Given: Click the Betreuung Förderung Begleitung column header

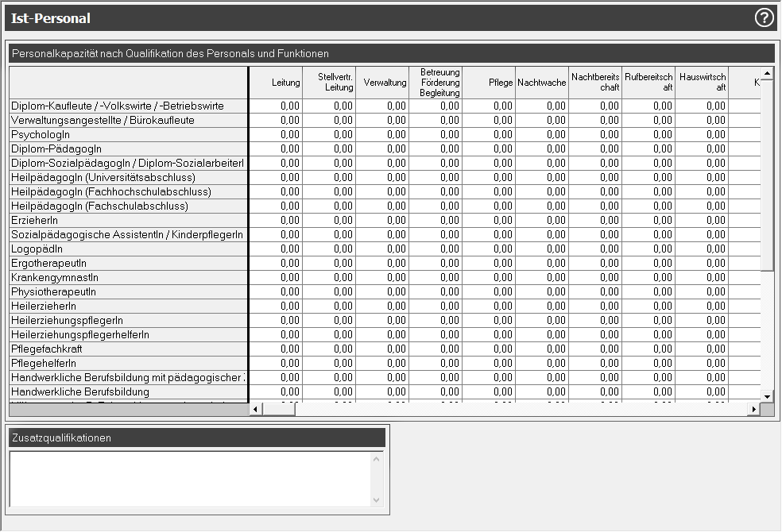Looking at the screenshot, I should click(436, 83).
